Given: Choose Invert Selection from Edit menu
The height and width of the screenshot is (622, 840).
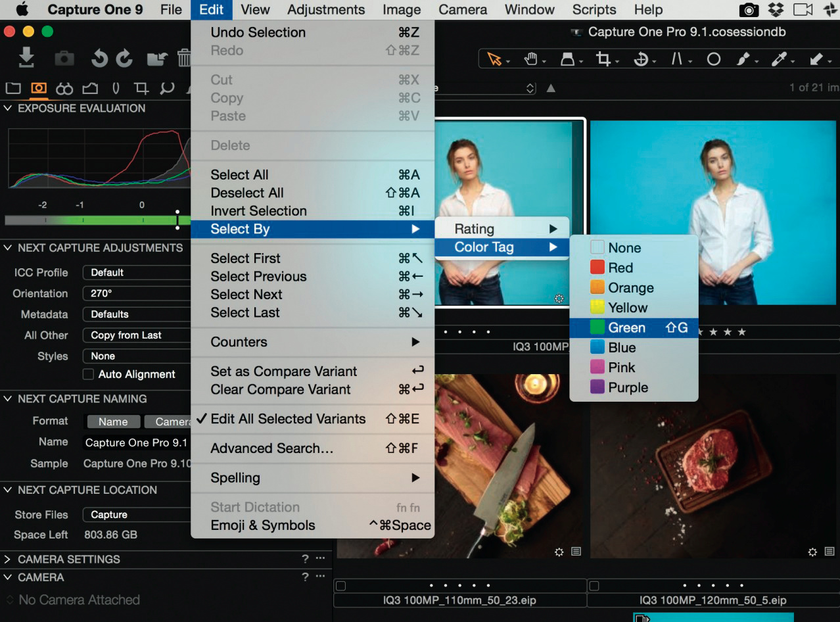Looking at the screenshot, I should point(258,211).
